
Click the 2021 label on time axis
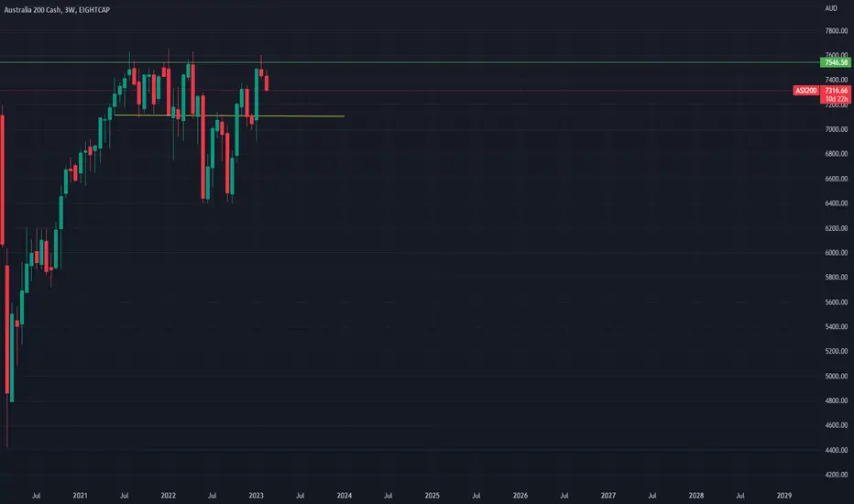(80, 495)
